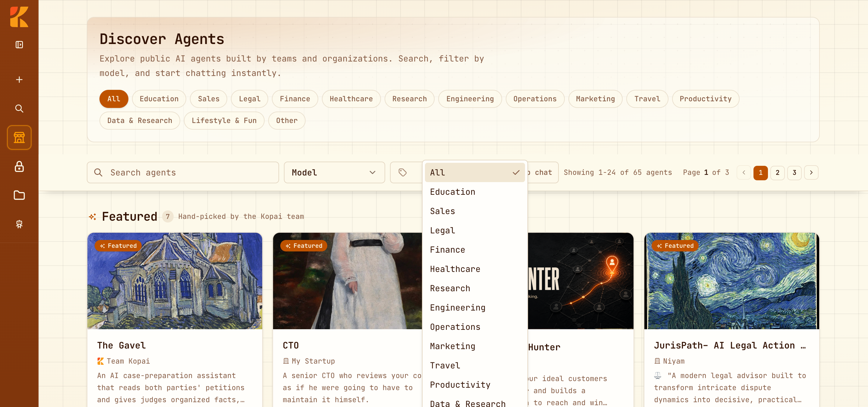Viewport: 868px width, 407px height.
Task: Click the building icon beside Niyam
Action: [657, 361]
